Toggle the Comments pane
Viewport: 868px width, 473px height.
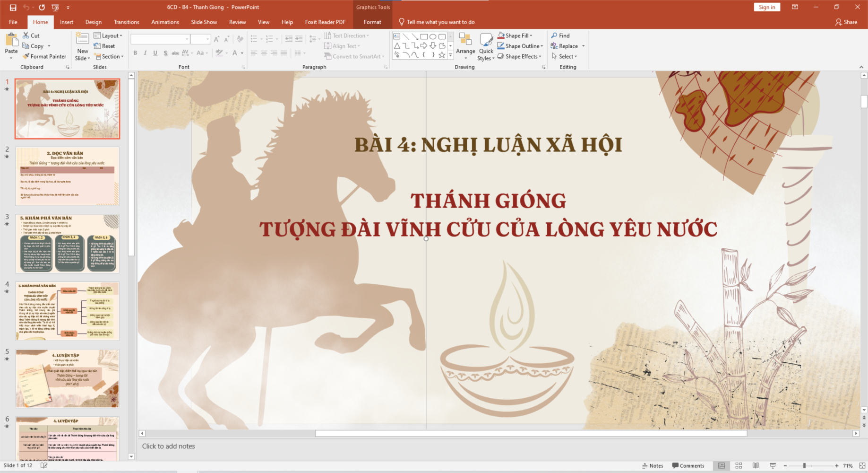[688, 466]
